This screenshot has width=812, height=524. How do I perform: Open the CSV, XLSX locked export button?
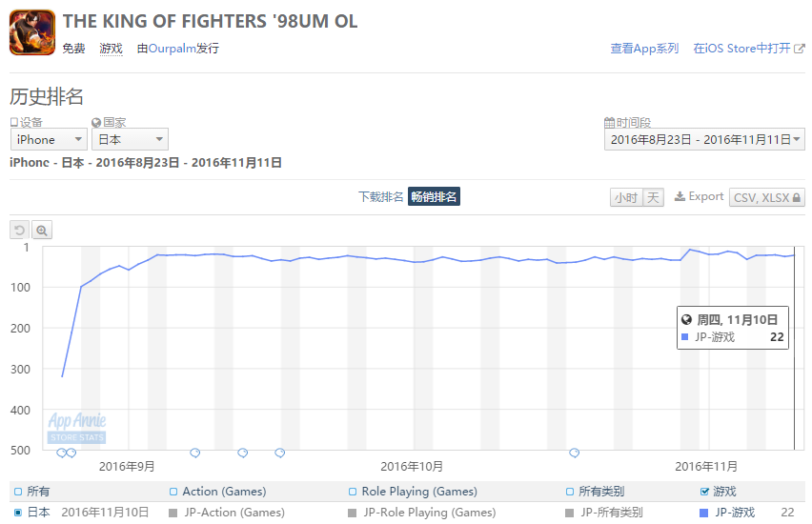(x=767, y=197)
